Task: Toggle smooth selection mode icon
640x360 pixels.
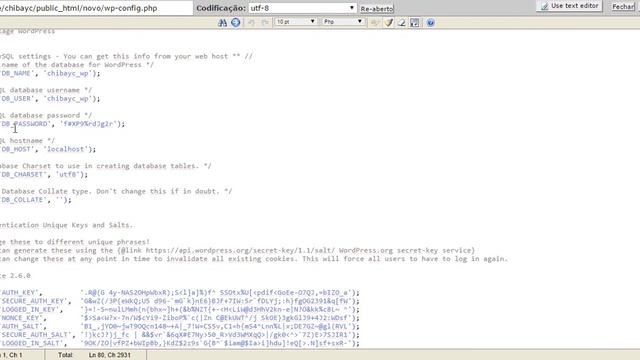Action: [374, 22]
